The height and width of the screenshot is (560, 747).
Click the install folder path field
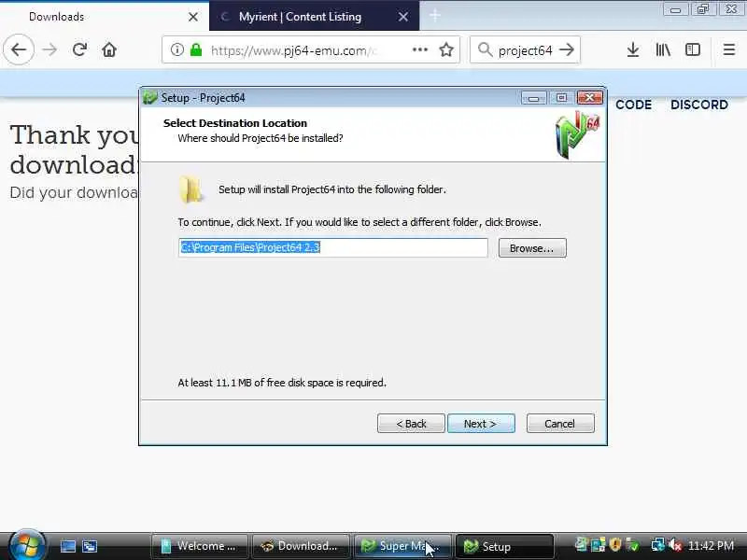(x=333, y=247)
